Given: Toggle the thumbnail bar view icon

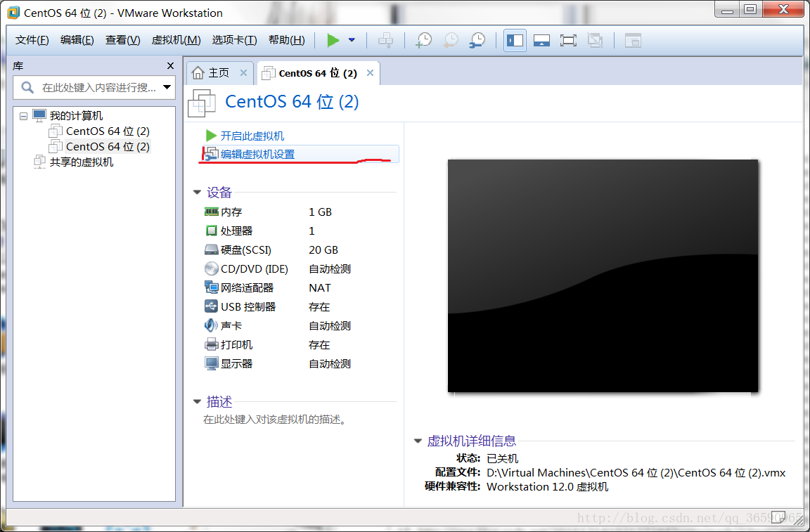Looking at the screenshot, I should (541, 40).
